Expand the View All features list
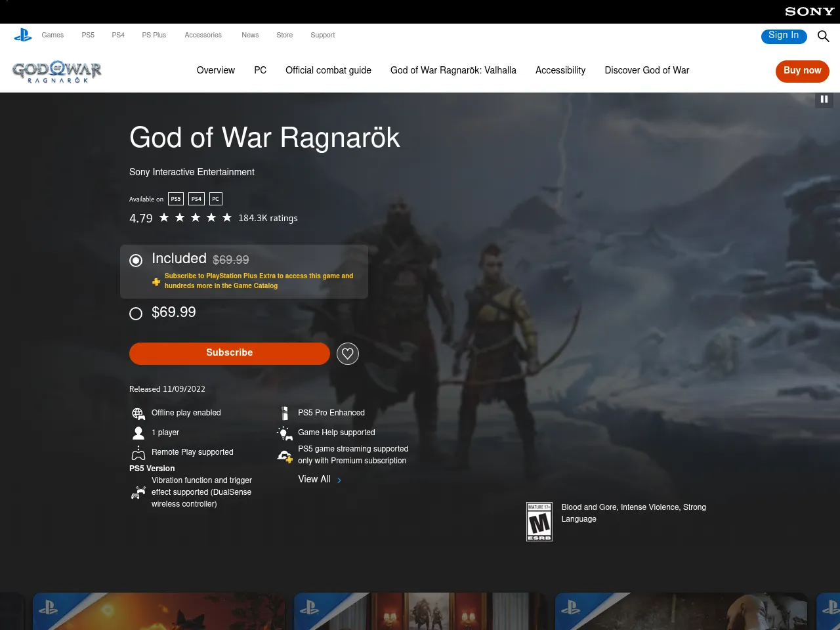This screenshot has height=630, width=840. tap(314, 480)
